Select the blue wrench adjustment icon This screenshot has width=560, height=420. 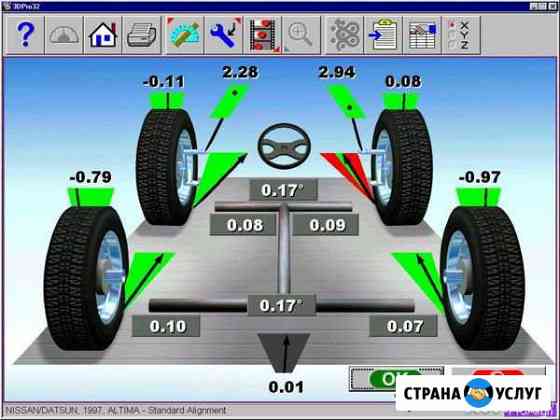[224, 35]
